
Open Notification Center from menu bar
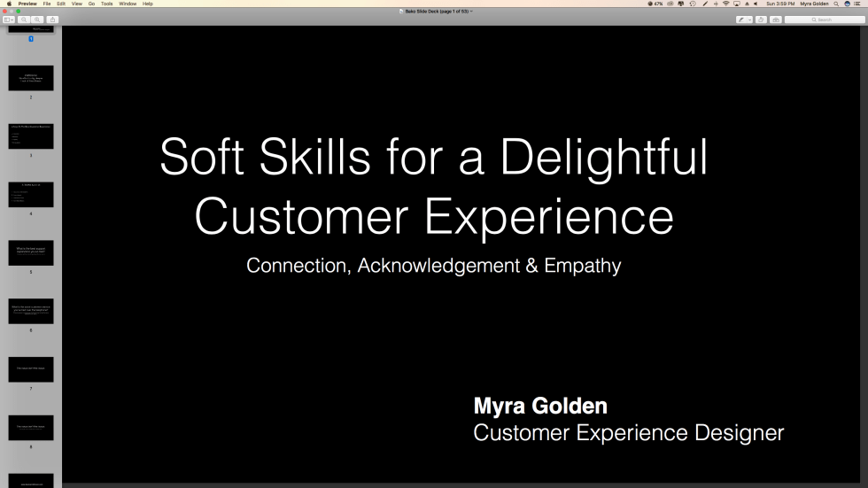click(860, 4)
